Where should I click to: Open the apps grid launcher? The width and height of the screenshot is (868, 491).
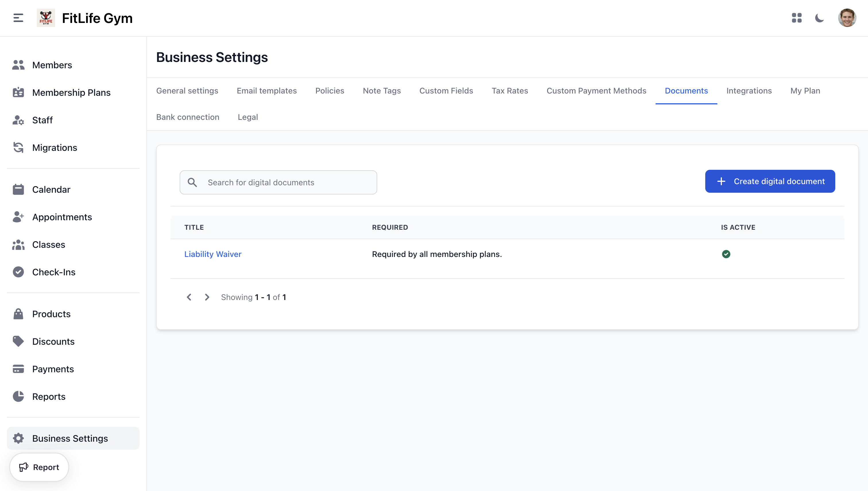click(x=797, y=18)
